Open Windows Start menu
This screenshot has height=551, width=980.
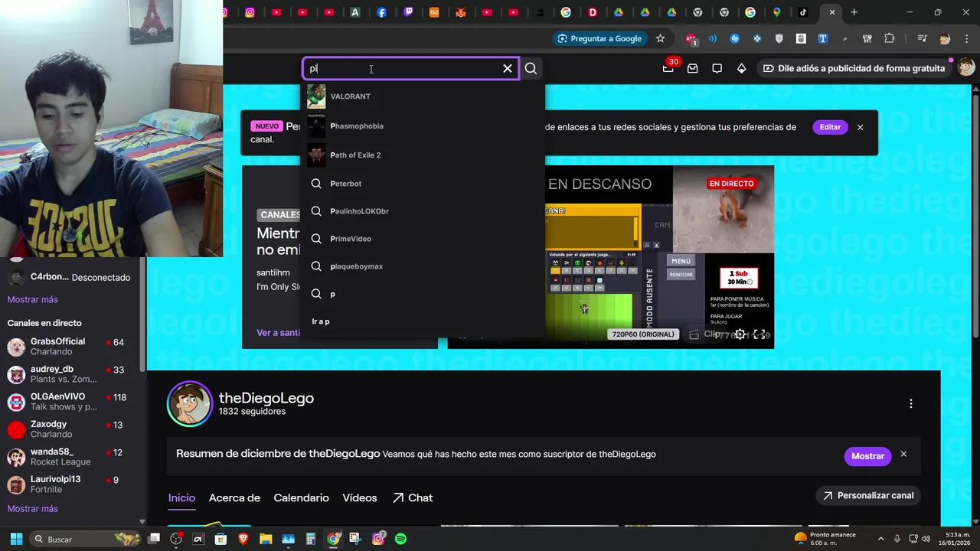[x=16, y=539]
